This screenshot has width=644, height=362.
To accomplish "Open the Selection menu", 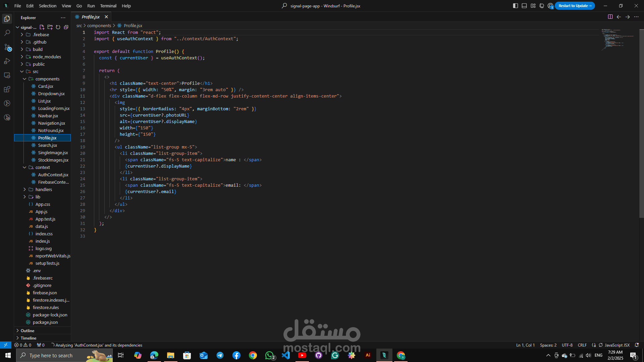I will [x=47, y=6].
